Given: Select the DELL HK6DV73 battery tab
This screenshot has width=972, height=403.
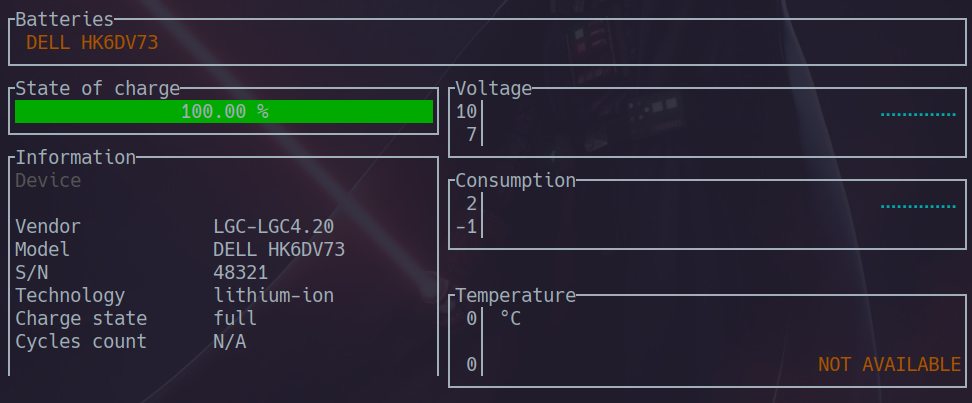Looking at the screenshot, I should tap(92, 43).
